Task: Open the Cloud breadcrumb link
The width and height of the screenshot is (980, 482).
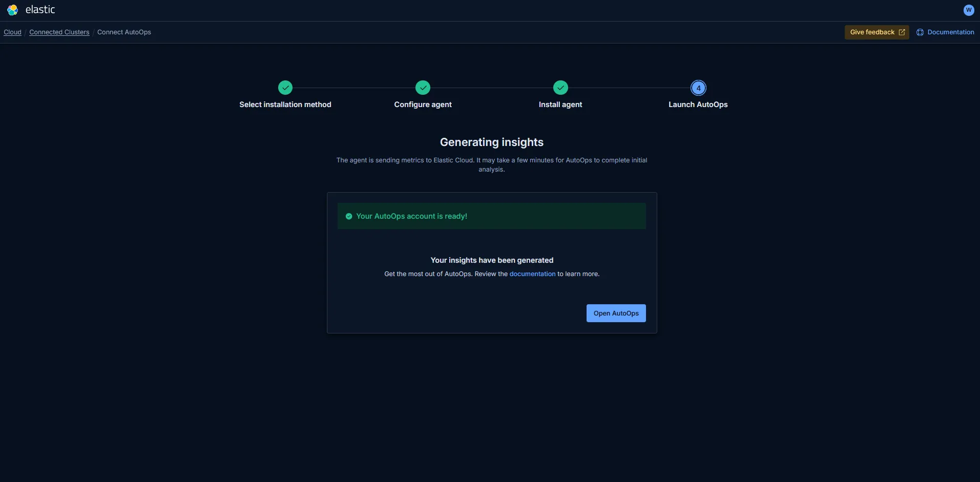Action: [x=12, y=32]
